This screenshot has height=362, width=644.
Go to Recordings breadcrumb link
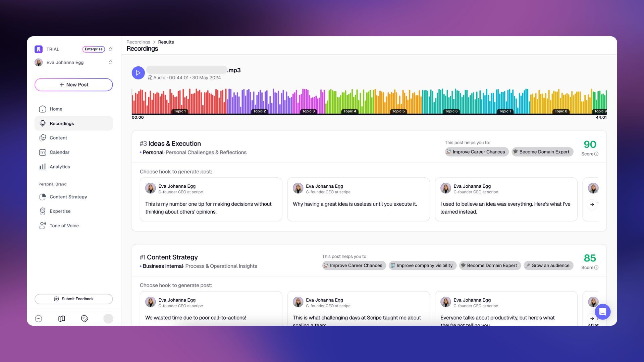[x=138, y=42]
